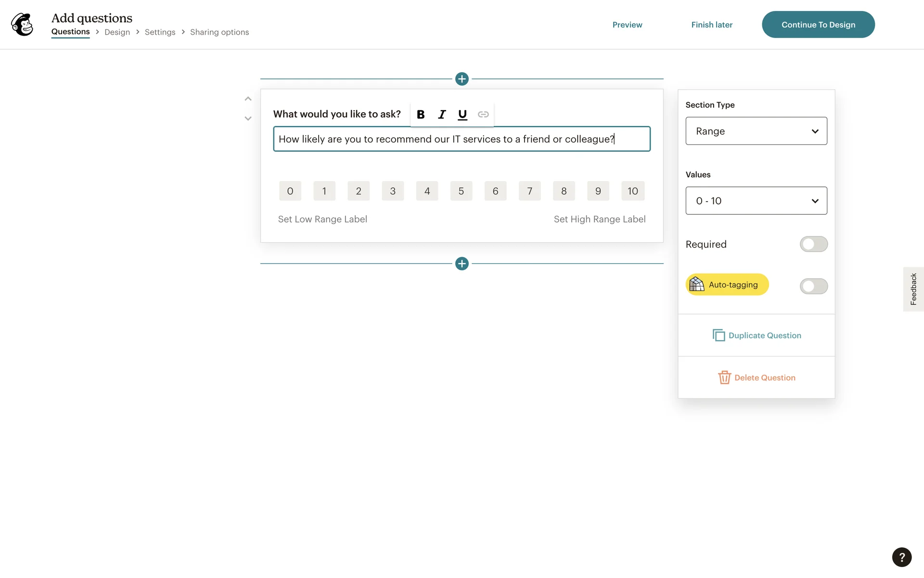This screenshot has height=578, width=924.
Task: Underline the question text
Action: 462,115
